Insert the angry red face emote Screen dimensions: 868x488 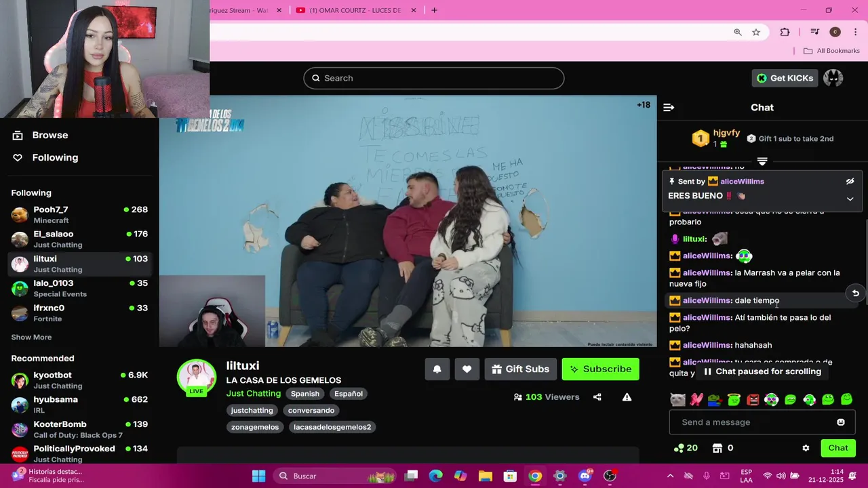753,400
